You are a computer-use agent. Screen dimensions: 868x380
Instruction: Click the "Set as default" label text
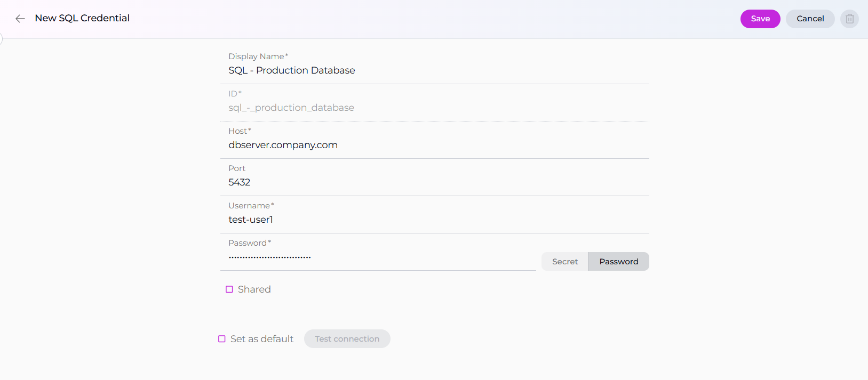click(x=262, y=339)
